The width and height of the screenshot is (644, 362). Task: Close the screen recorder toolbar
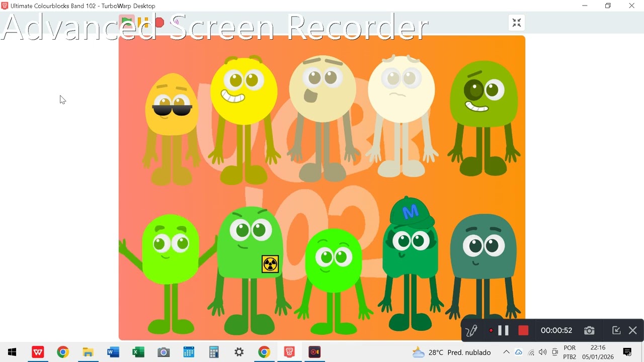pos(633,330)
